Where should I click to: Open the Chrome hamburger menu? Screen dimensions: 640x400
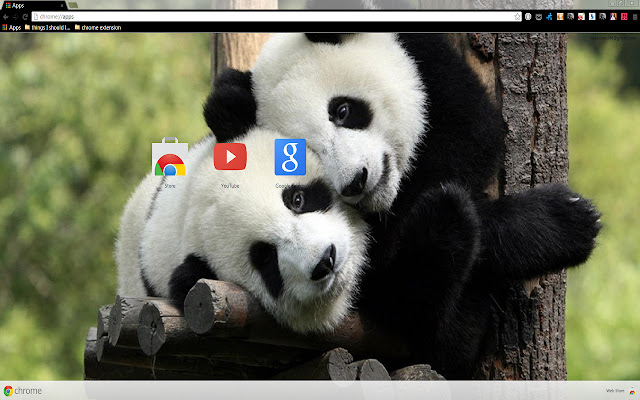click(635, 17)
